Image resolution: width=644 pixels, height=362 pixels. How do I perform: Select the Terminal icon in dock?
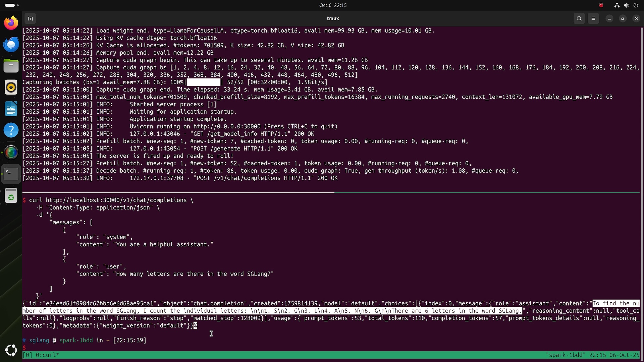(x=11, y=173)
